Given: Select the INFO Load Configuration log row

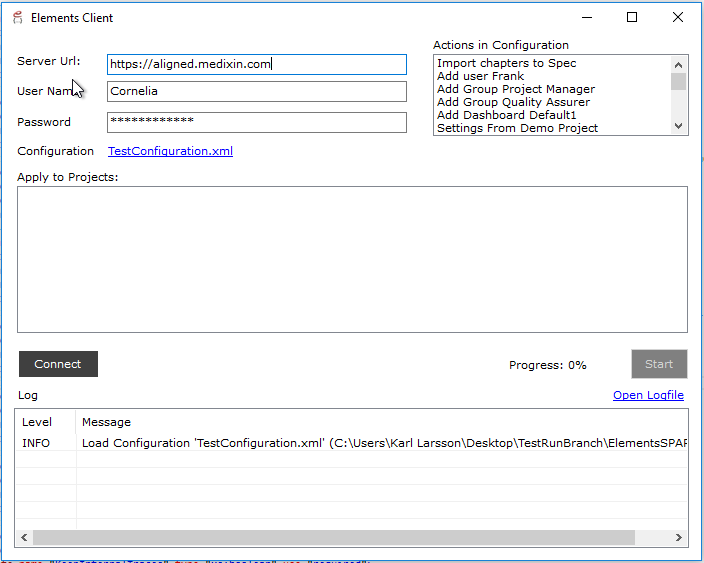Looking at the screenshot, I should [x=350, y=442].
